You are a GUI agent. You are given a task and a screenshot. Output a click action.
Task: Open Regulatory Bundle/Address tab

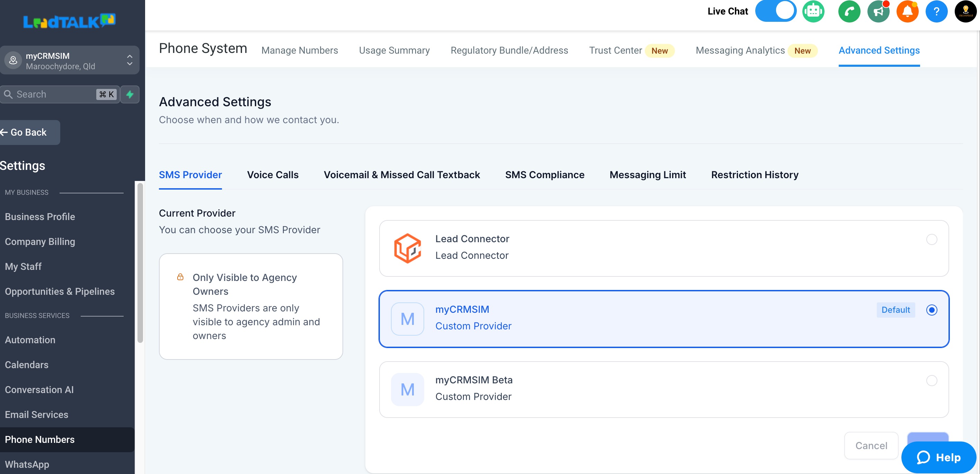[509, 50]
